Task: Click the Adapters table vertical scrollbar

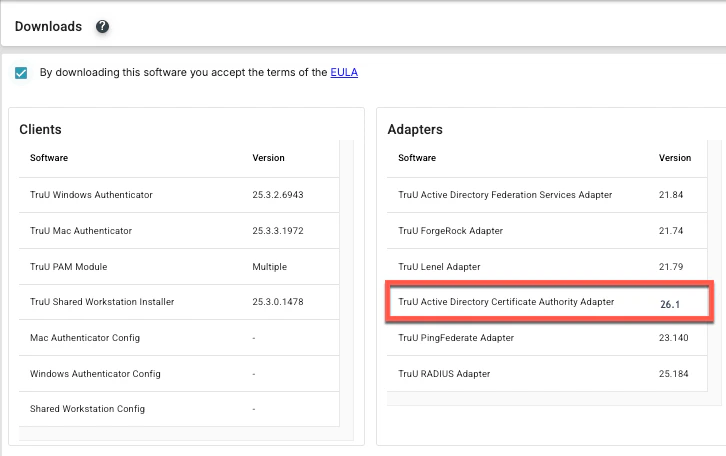Action: (x=714, y=266)
